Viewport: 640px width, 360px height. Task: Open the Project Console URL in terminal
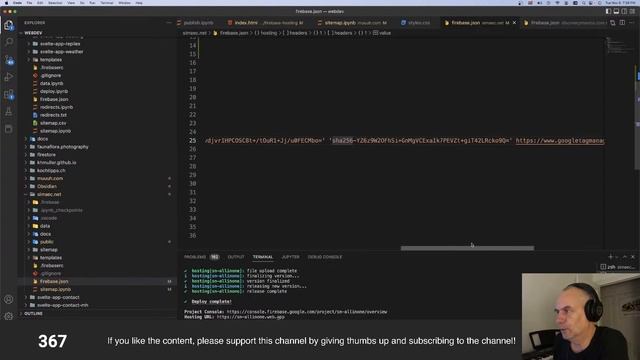(307, 311)
